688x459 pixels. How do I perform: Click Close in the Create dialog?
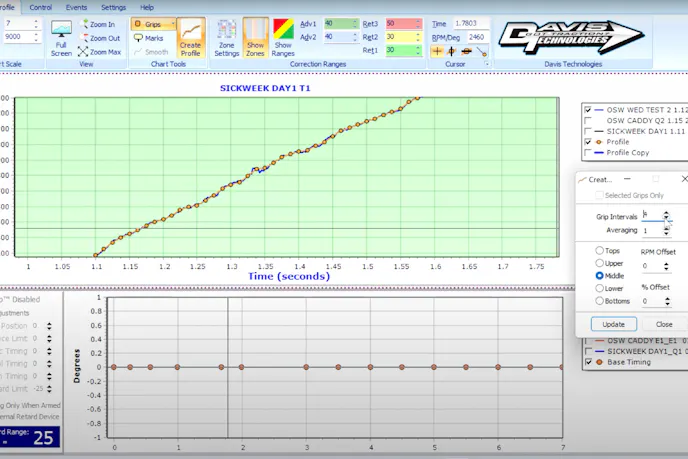pos(663,324)
